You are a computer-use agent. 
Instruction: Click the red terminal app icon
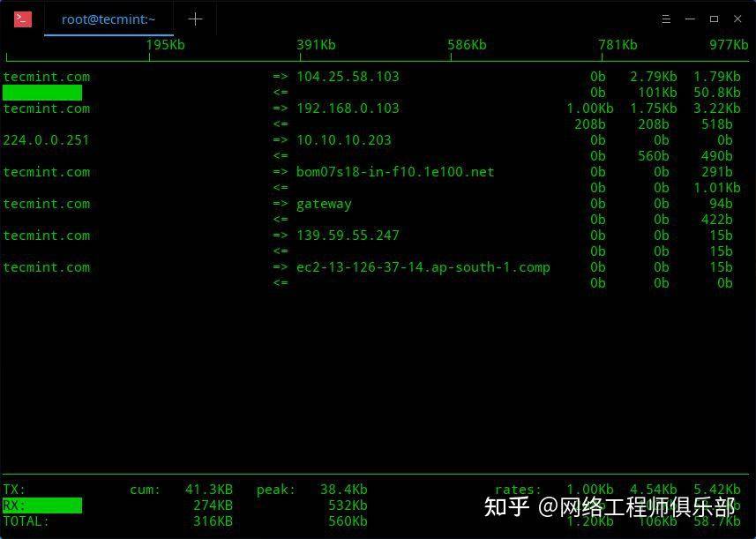coord(23,19)
